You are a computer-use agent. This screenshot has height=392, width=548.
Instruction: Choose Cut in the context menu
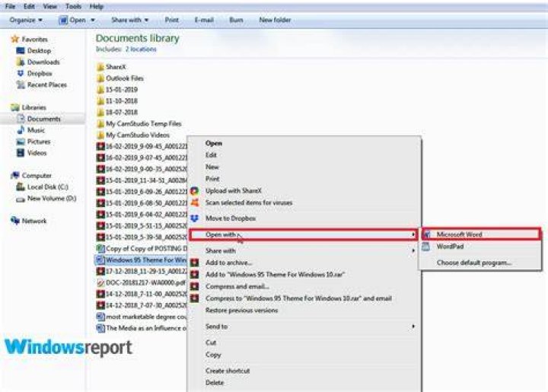pos(211,343)
